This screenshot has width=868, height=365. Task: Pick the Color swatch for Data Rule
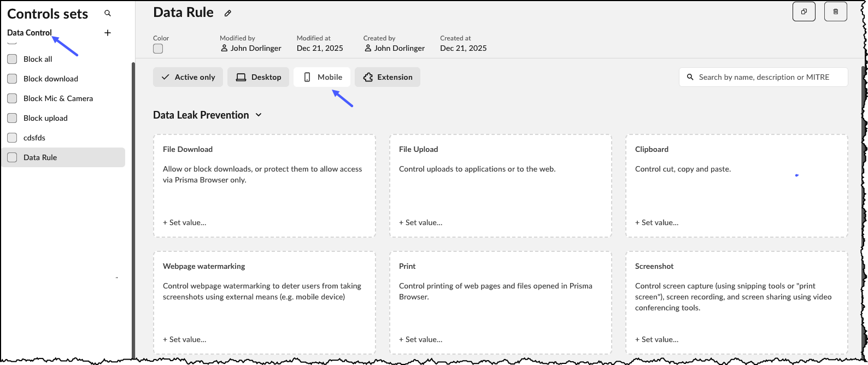[x=158, y=49]
